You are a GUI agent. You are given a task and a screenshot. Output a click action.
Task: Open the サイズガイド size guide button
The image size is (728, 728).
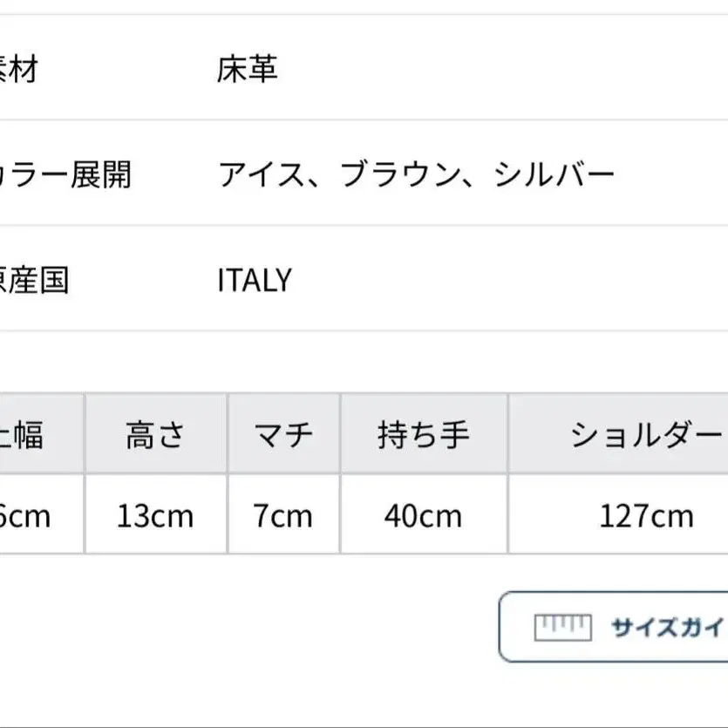click(x=613, y=627)
